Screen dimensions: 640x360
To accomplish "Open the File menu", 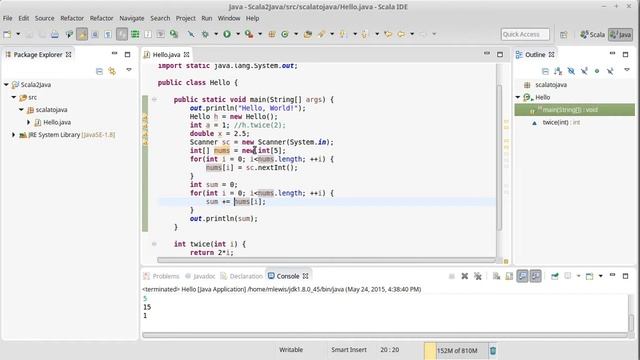I will coord(7,18).
